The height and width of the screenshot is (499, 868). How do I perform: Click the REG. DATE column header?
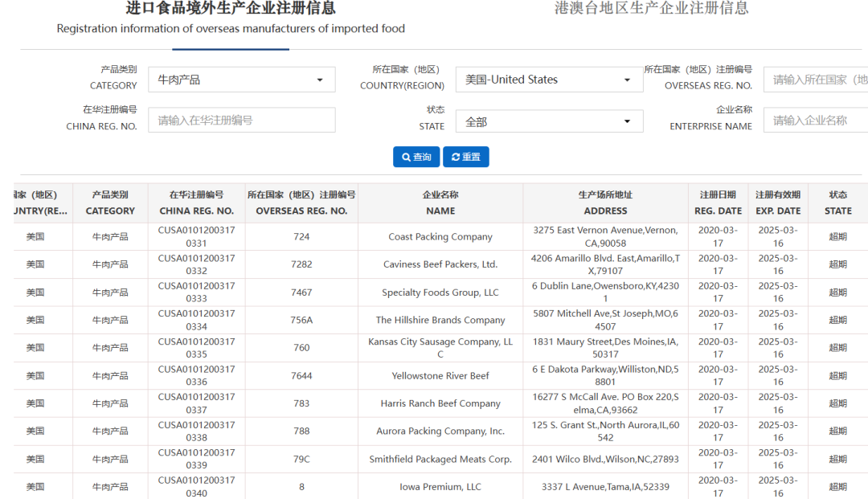click(718, 203)
